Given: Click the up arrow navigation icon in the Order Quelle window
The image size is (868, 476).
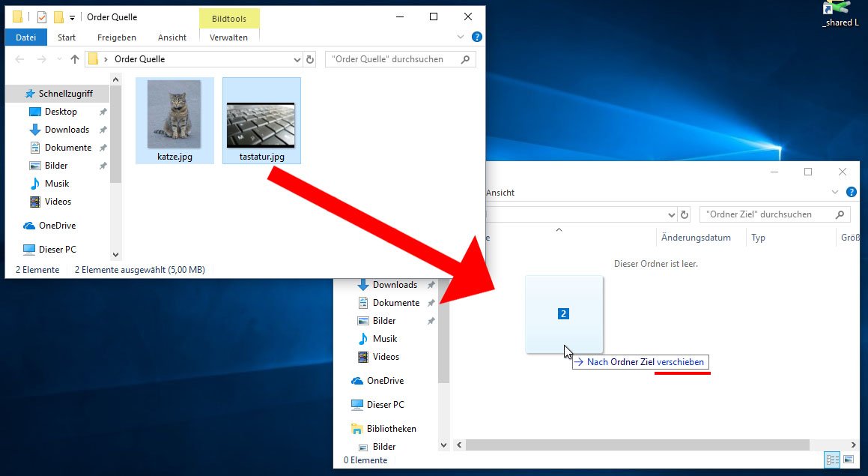Looking at the screenshot, I should click(x=74, y=59).
